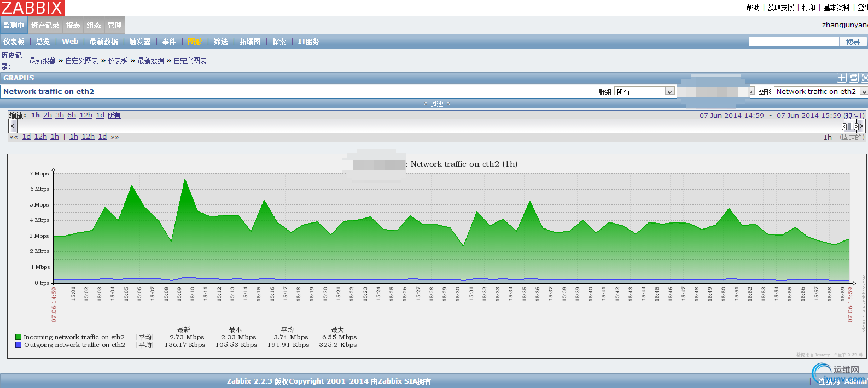Click the timeline scroll right arrow
The width and height of the screenshot is (868, 388).
[861, 126]
